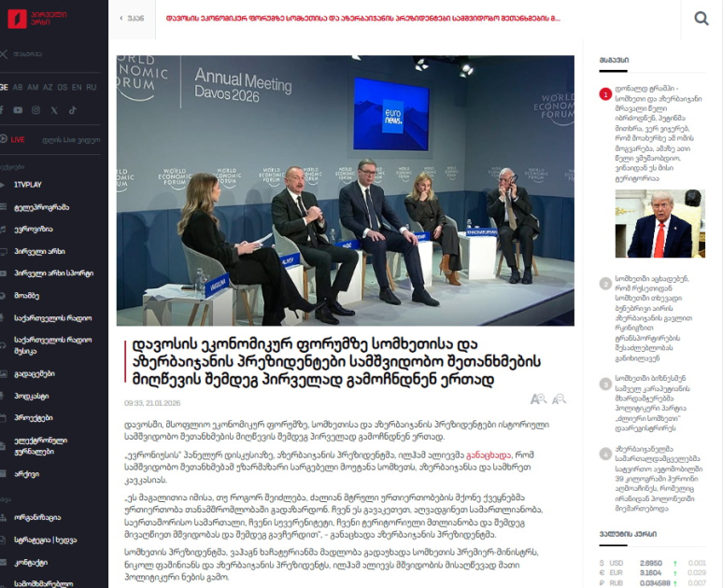The image size is (723, 588).
Task: Open the X (Twitter) social icon
Action: (x=54, y=110)
